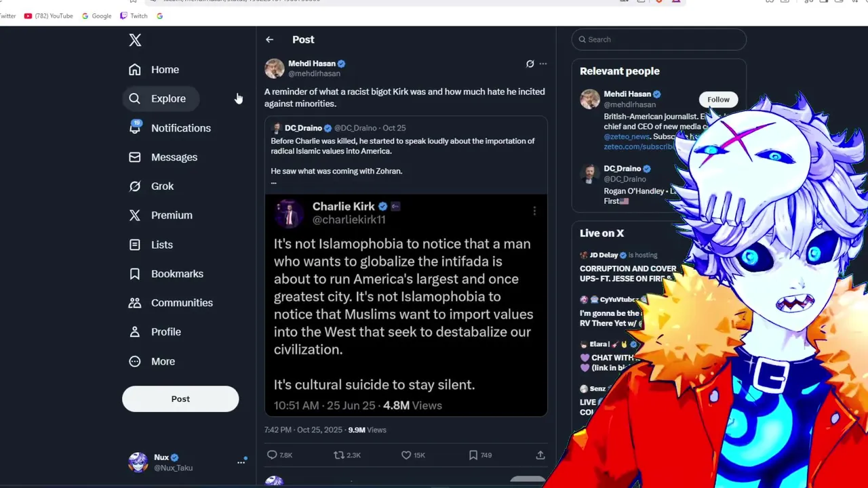Open Nux account switcher menu dots
The height and width of the screenshot is (488, 868).
coord(241,462)
